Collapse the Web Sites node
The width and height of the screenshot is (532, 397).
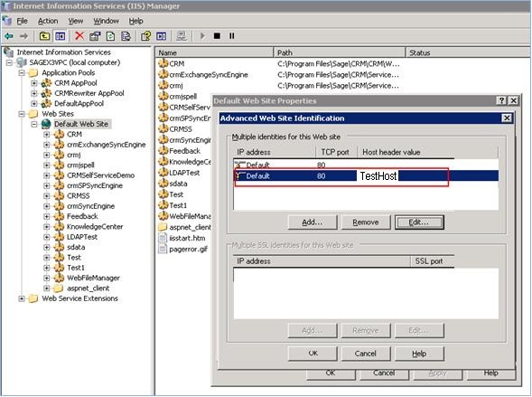point(22,114)
